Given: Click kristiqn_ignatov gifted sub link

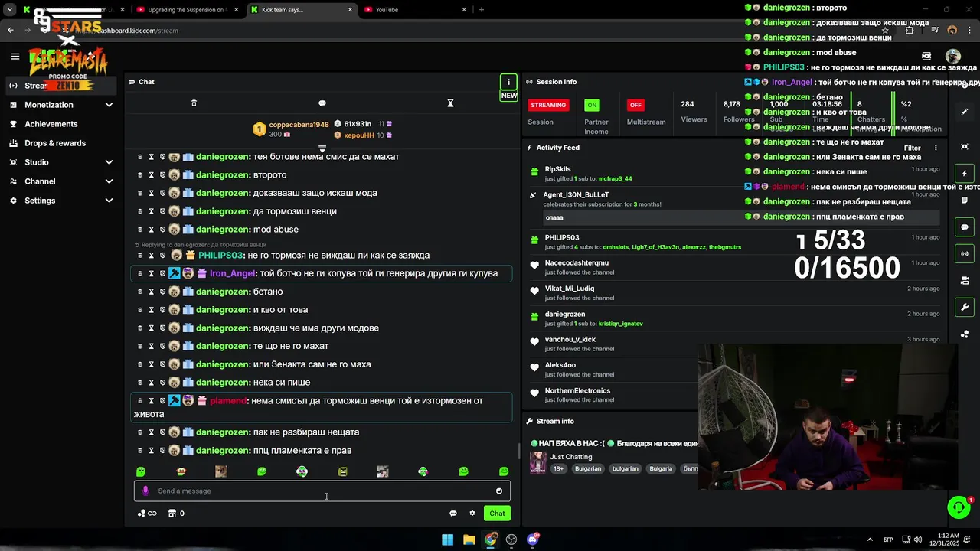Looking at the screenshot, I should 620,324.
